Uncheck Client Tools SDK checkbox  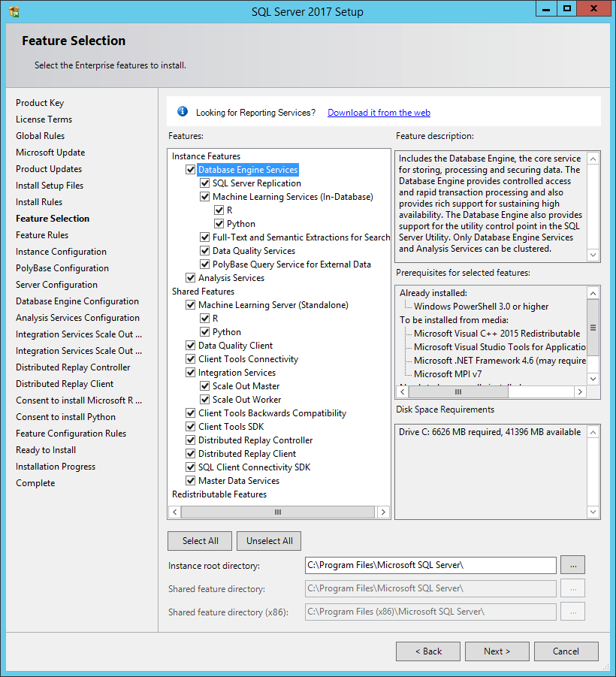(190, 427)
